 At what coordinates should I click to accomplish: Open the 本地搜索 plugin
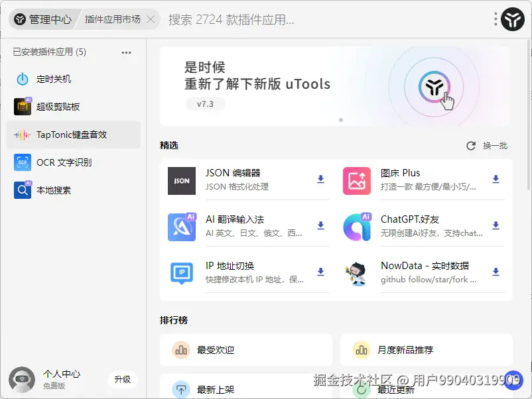73,190
